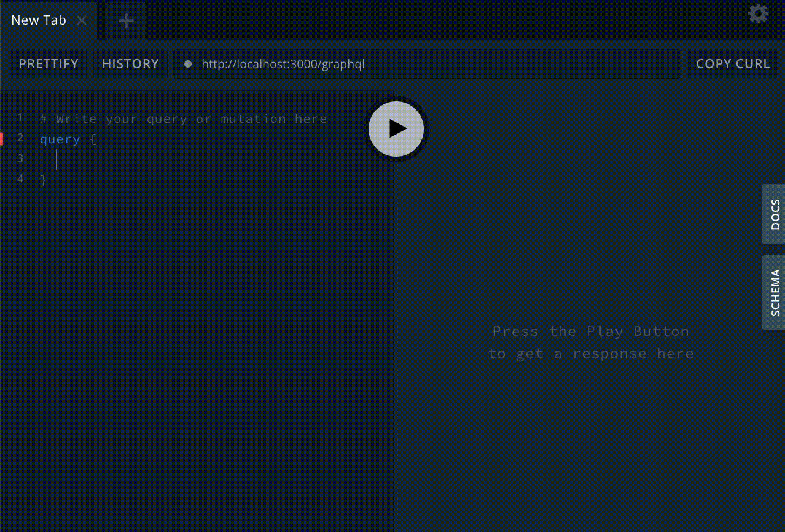Screen dimensions: 785x532
Task: Open the settings gear icon
Action: 758,14
